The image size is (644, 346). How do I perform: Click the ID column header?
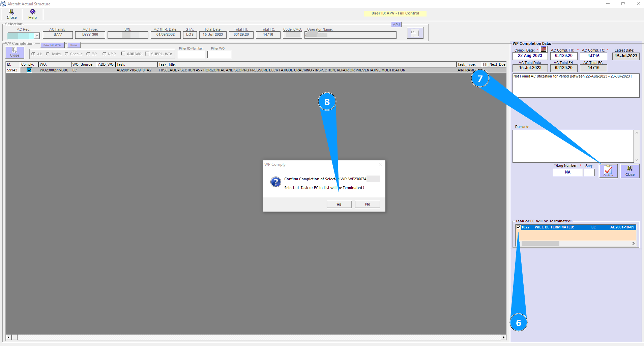click(x=13, y=64)
